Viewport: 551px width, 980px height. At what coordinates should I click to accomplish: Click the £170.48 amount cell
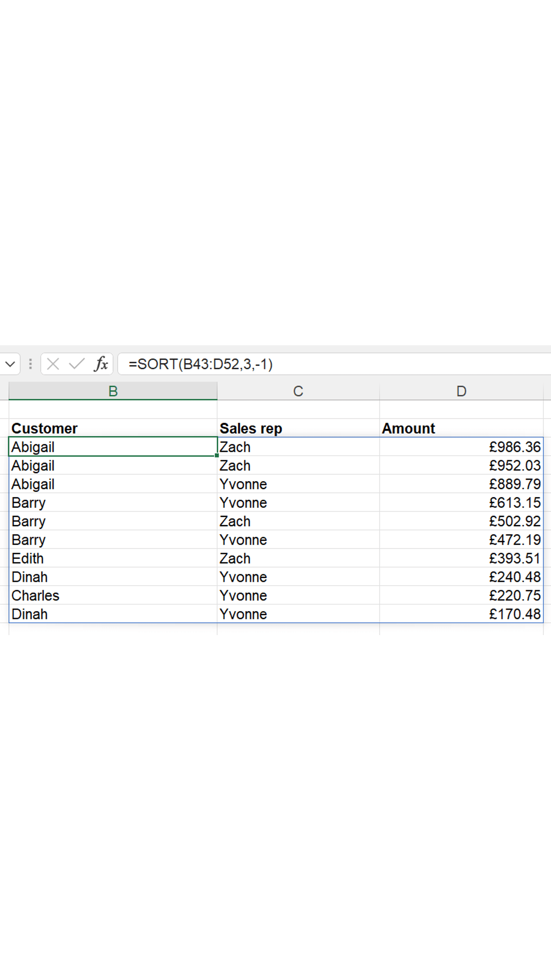(x=461, y=614)
